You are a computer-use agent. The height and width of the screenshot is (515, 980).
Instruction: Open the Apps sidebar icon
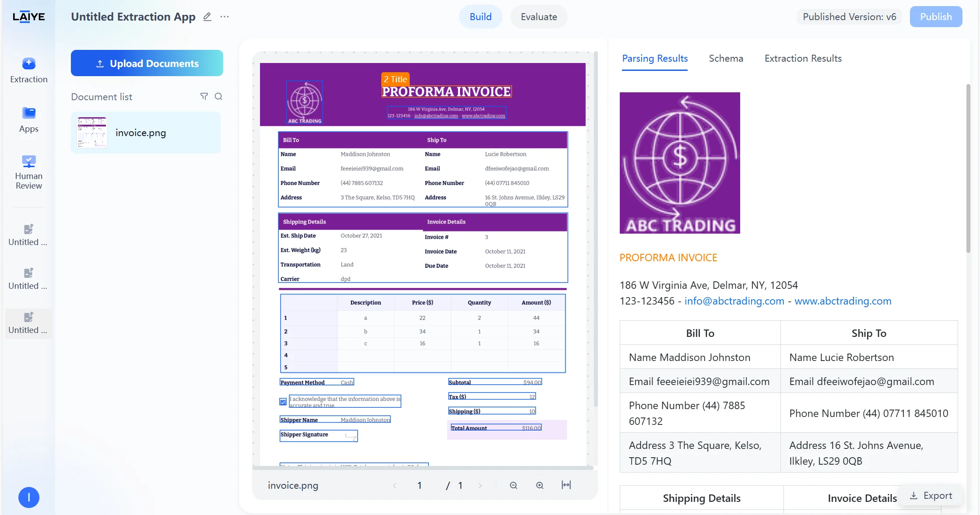(29, 120)
